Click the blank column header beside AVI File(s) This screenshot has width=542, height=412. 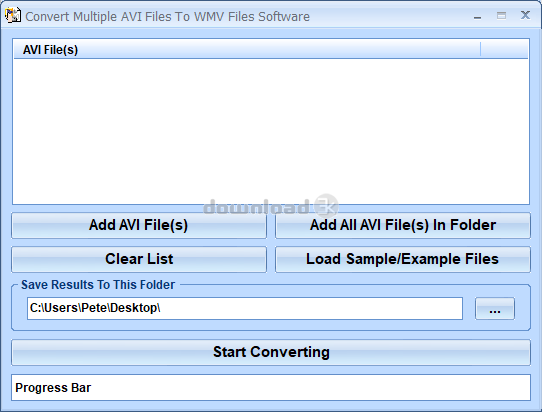(504, 50)
